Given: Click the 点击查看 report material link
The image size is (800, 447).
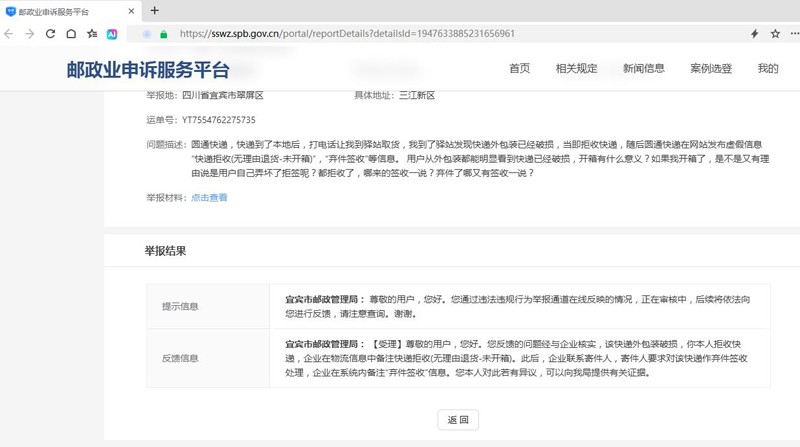Looking at the screenshot, I should click(209, 198).
